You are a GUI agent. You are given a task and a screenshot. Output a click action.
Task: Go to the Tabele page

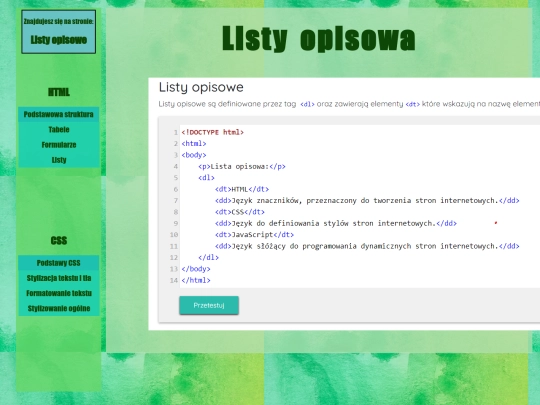click(59, 129)
